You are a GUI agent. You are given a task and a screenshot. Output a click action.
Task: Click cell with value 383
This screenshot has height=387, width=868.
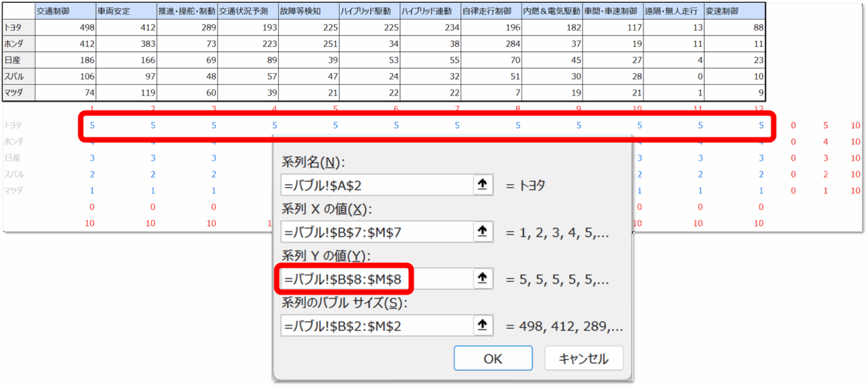click(126, 43)
